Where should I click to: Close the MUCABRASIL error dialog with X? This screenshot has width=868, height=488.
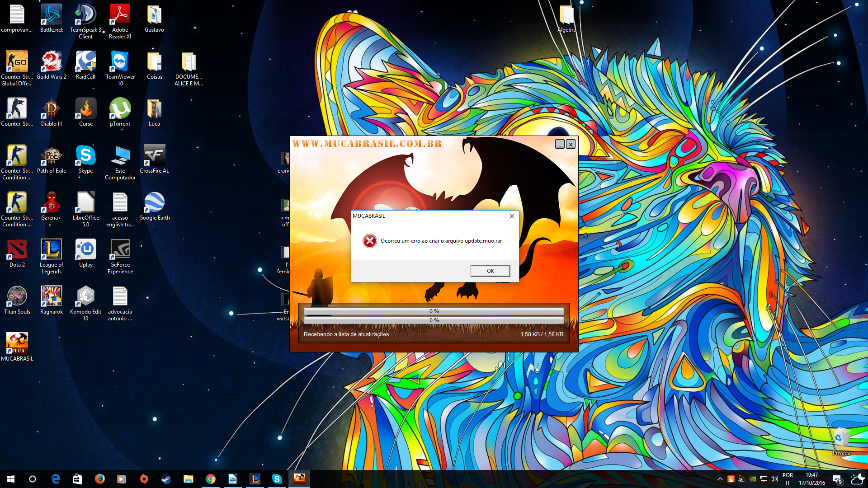512,216
